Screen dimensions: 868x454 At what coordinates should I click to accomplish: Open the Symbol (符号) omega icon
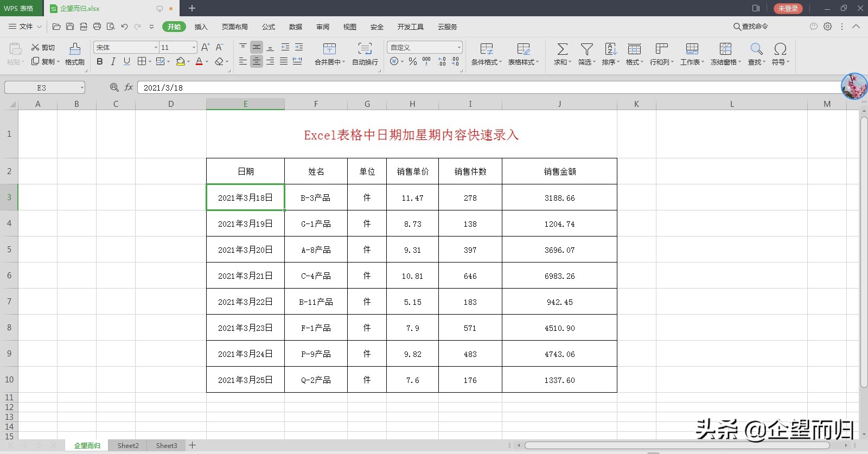tap(780, 49)
